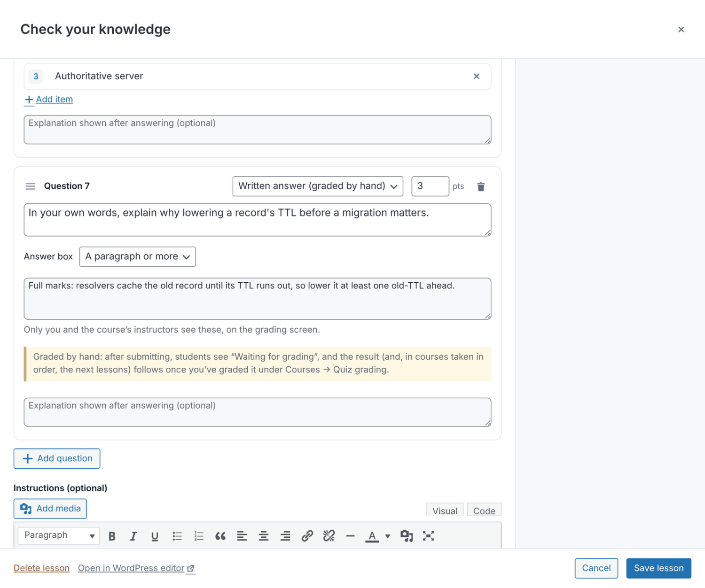Grab the Question 7 drag handle
Screen dimensions: 705x588
pyautogui.click(x=31, y=186)
